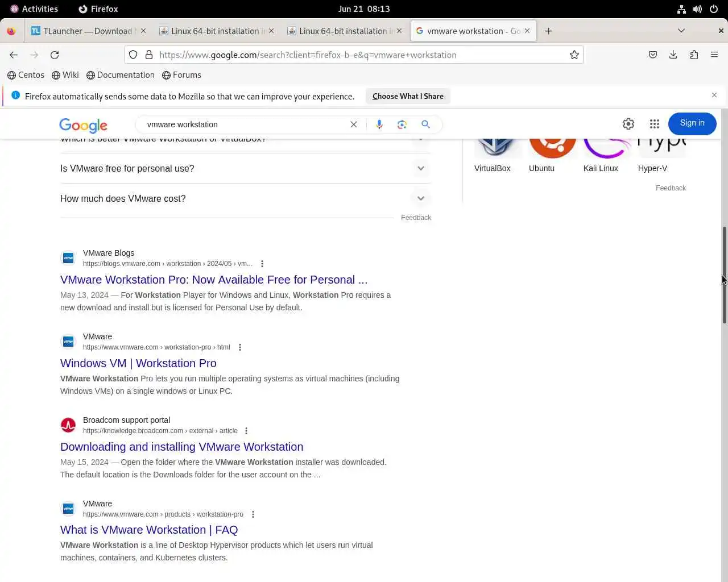Open the Centos bookmark
The width and height of the screenshot is (728, 582).
pos(26,75)
